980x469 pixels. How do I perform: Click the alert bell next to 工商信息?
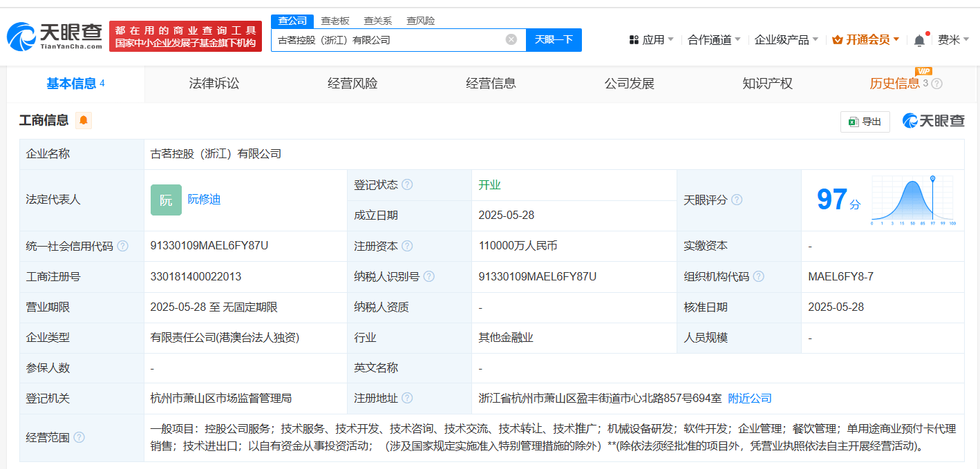[84, 120]
